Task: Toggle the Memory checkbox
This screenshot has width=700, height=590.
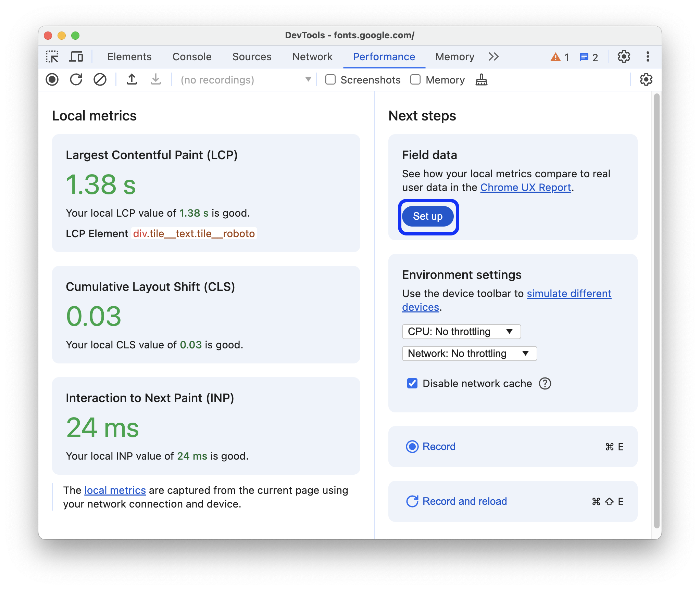Action: [414, 80]
